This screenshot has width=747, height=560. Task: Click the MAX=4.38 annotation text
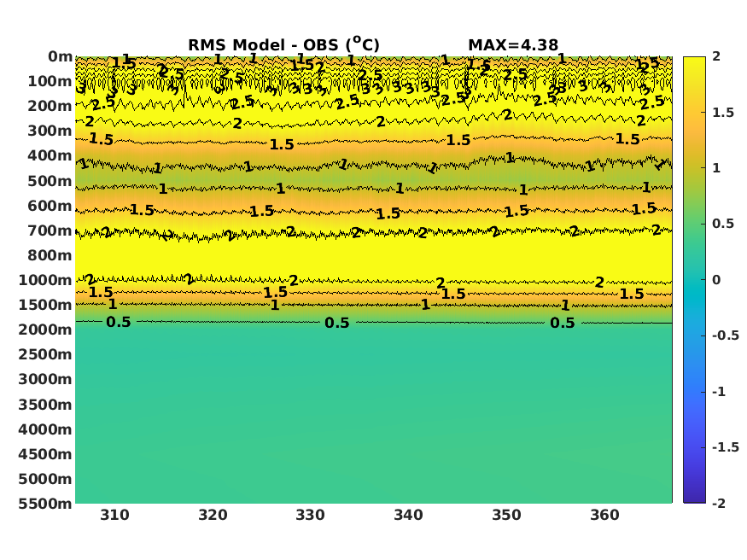[x=513, y=45]
